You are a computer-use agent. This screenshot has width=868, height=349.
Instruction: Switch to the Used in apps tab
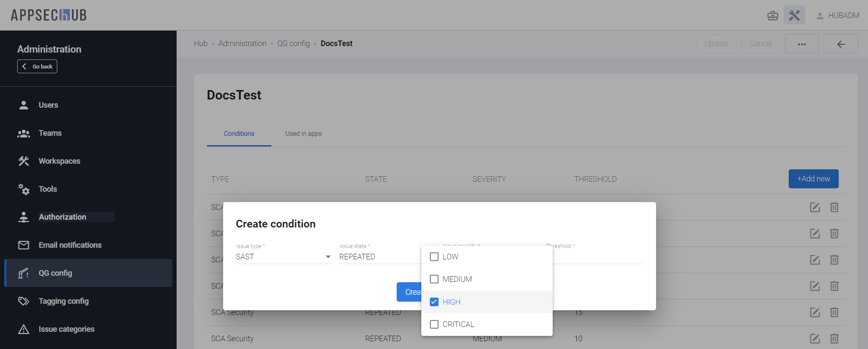pos(303,134)
